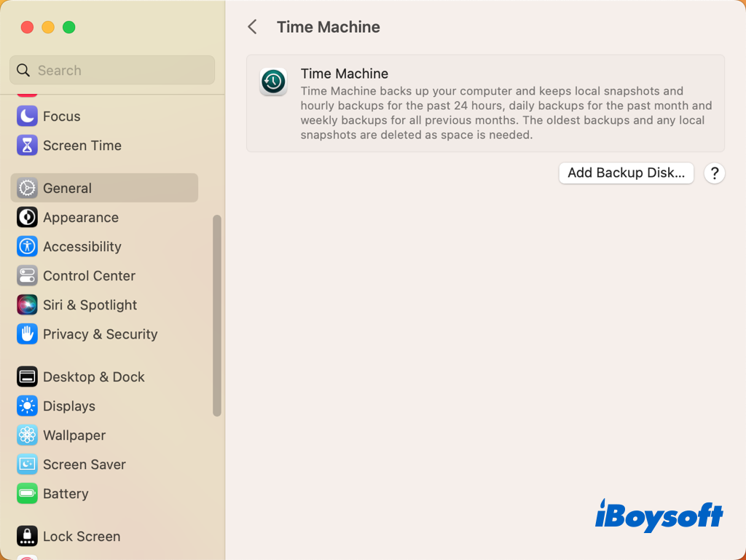Navigate back using the left chevron
The width and height of the screenshot is (746, 560).
(x=252, y=26)
